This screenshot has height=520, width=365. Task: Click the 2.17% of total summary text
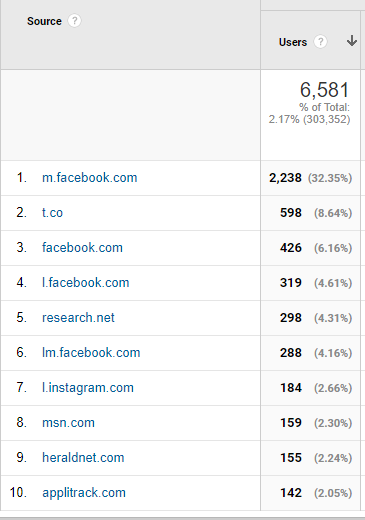tap(309, 113)
